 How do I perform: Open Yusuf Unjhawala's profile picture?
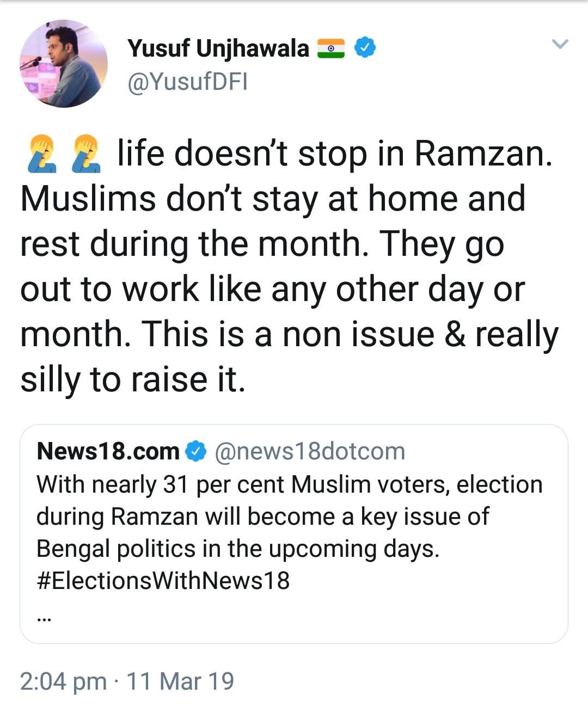(x=64, y=64)
